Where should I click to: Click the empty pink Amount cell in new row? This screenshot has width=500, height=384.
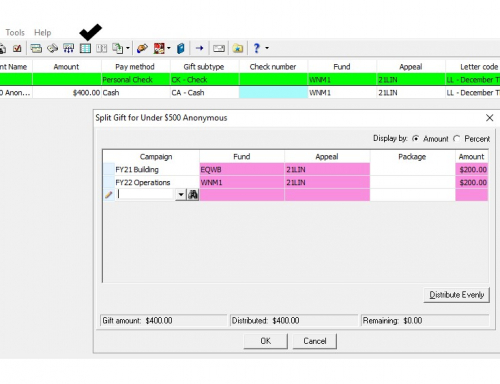pyautogui.click(x=472, y=195)
